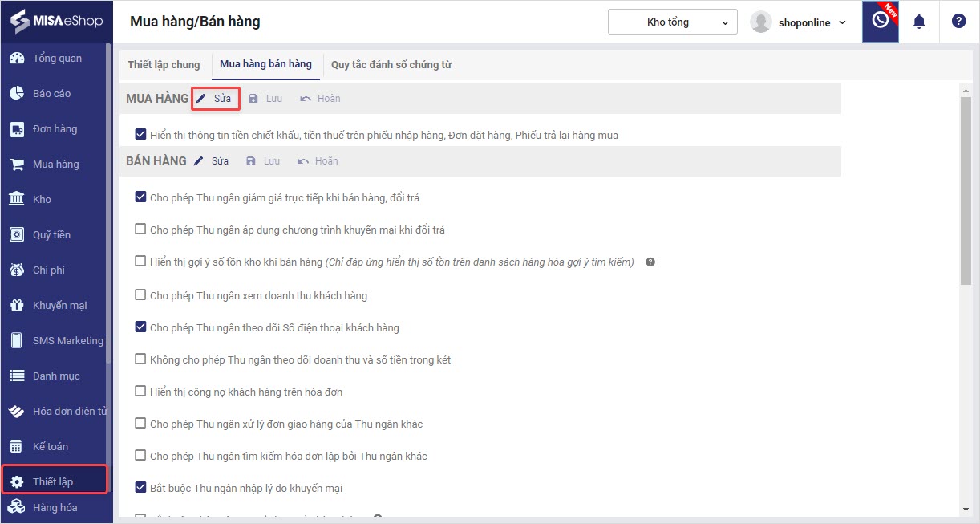Check Không cho phép theo dõi doanh thu

pos(141,359)
